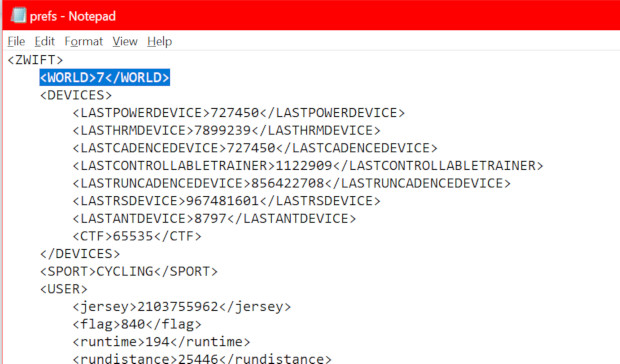Screen dimensions: 620x364
Task: Click the opening ZWIFT tag line
Action: (x=35, y=60)
